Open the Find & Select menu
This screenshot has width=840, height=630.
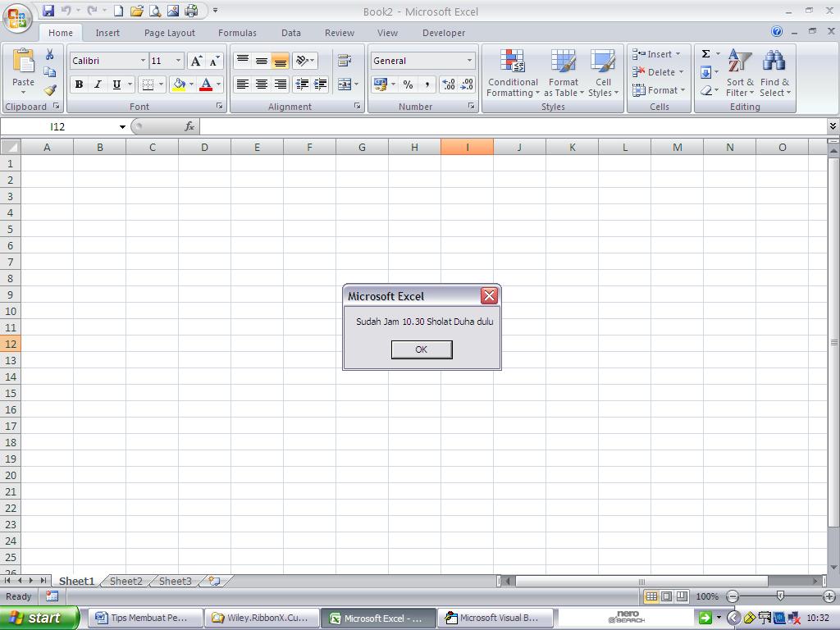pyautogui.click(x=774, y=73)
